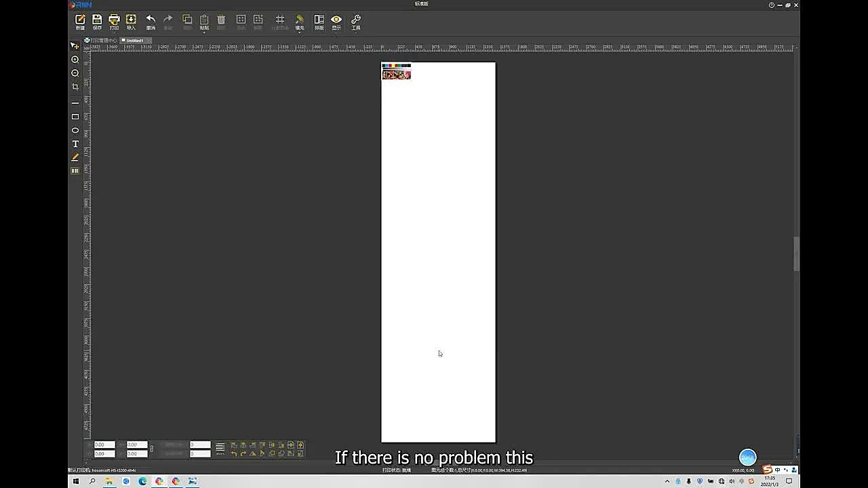Screen dimensions: 868x488
Task: Click the Undo (撤消) arrow icon
Action: coord(151,22)
